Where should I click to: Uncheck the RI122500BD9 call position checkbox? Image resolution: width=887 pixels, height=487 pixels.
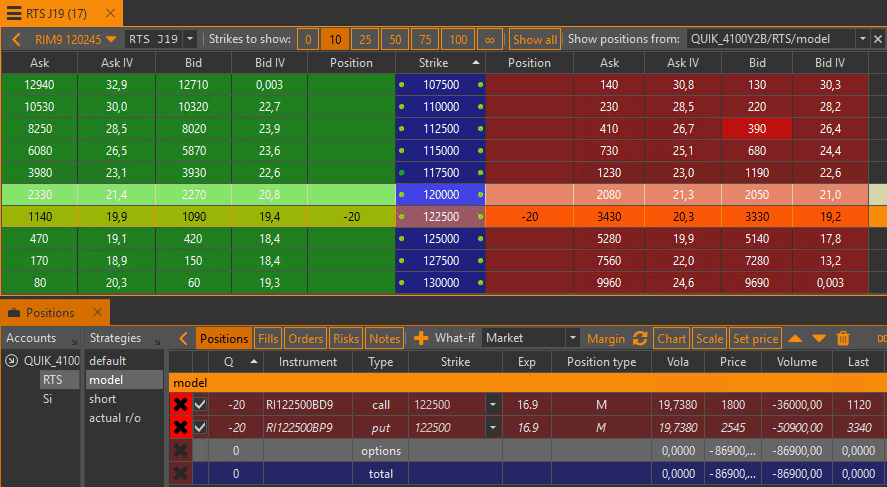coord(201,404)
